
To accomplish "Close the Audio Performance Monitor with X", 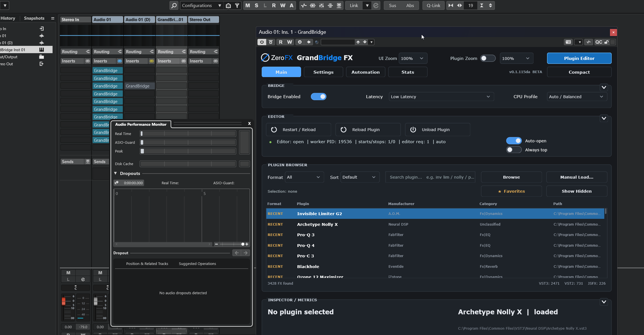I will click(x=249, y=123).
